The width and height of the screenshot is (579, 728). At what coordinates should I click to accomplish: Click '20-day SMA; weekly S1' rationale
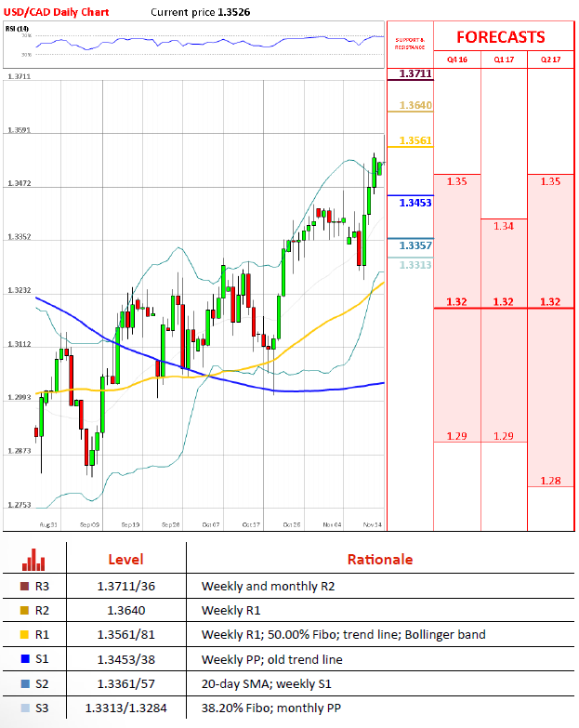[x=267, y=683]
